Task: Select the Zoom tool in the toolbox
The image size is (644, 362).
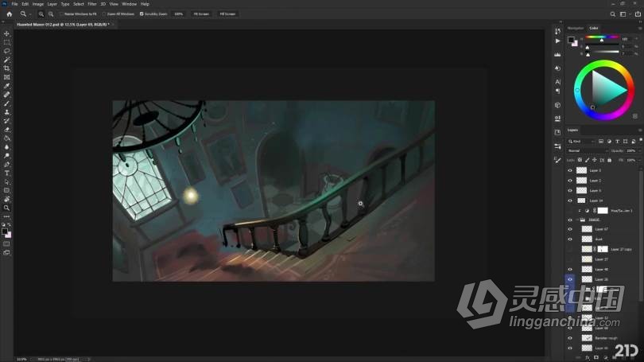Action: [6, 208]
